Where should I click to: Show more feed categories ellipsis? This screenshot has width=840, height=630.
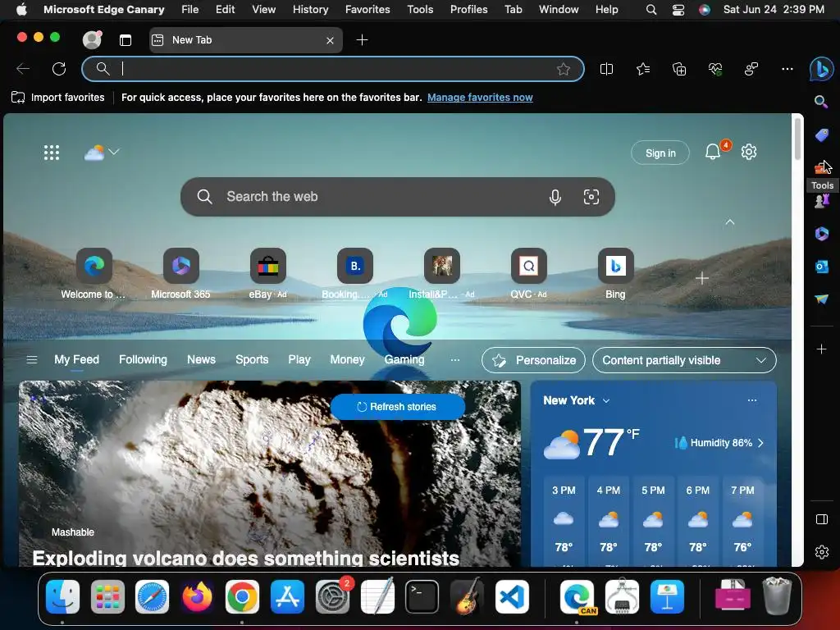(455, 360)
